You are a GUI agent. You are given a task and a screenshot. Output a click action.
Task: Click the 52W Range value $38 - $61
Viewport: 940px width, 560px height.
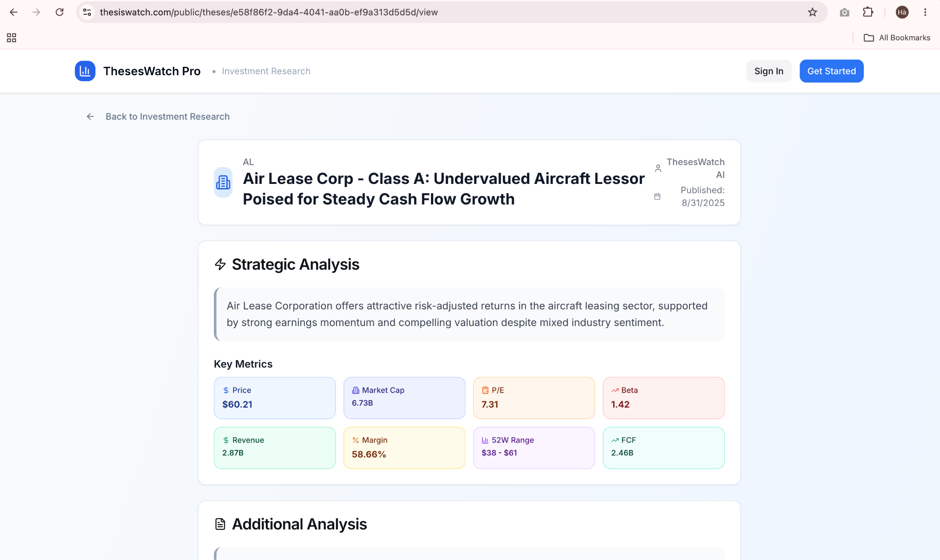(499, 453)
